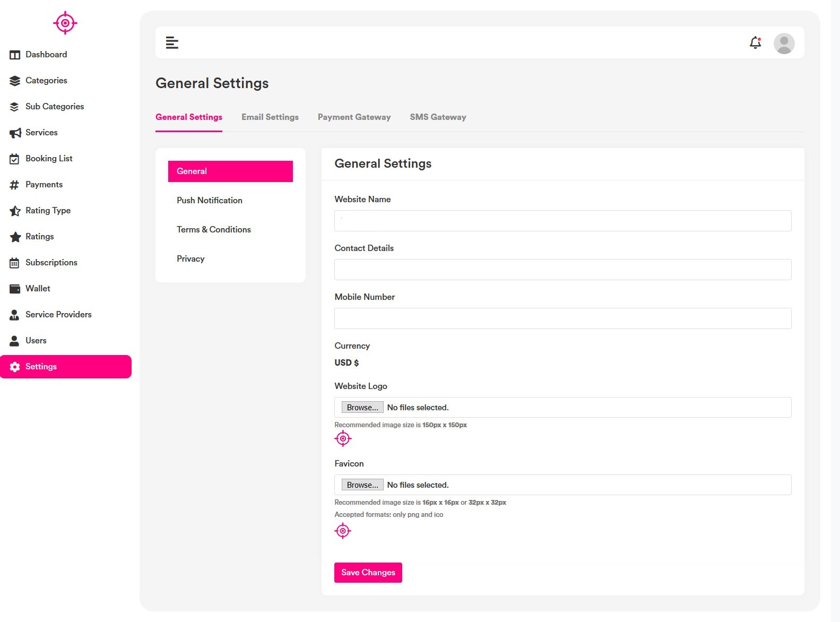The height and width of the screenshot is (622, 840).
Task: Browse for a Favicon file
Action: click(x=362, y=485)
